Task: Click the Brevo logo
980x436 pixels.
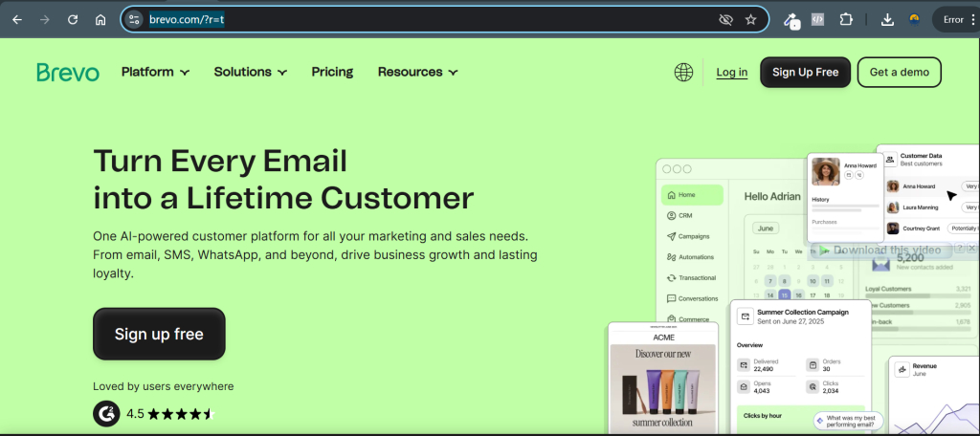Action: 68,73
